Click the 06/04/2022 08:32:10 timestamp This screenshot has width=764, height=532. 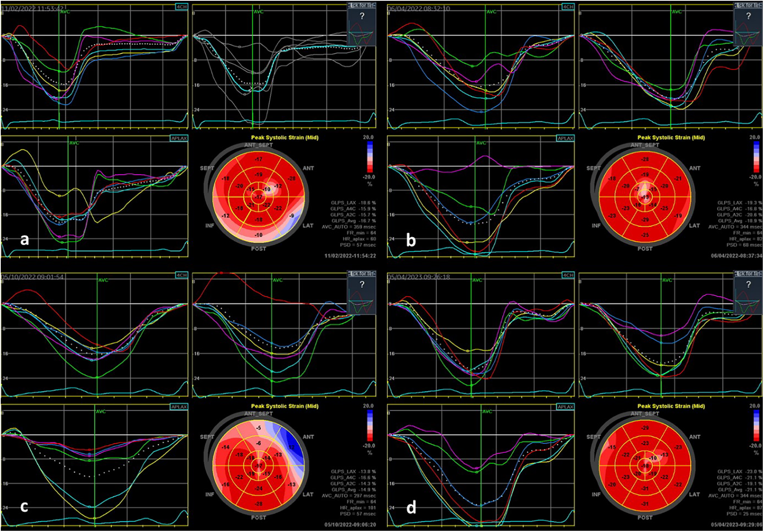click(419, 8)
